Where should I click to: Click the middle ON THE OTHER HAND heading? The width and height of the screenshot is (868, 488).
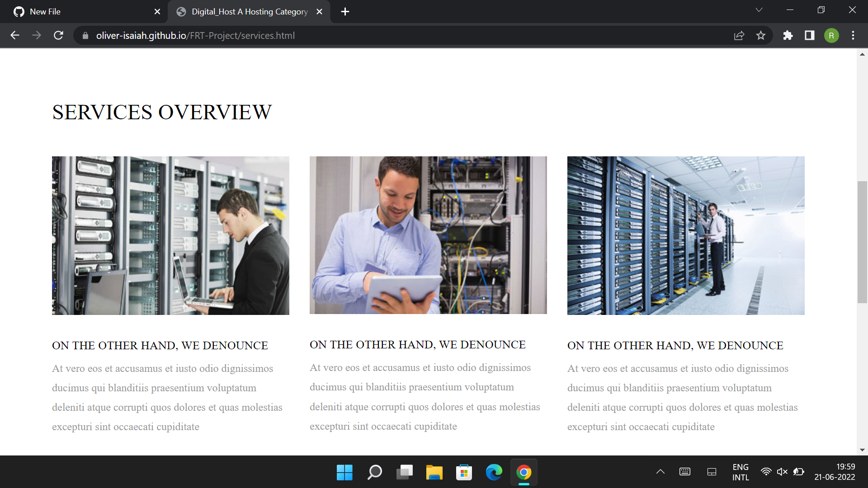click(x=418, y=345)
